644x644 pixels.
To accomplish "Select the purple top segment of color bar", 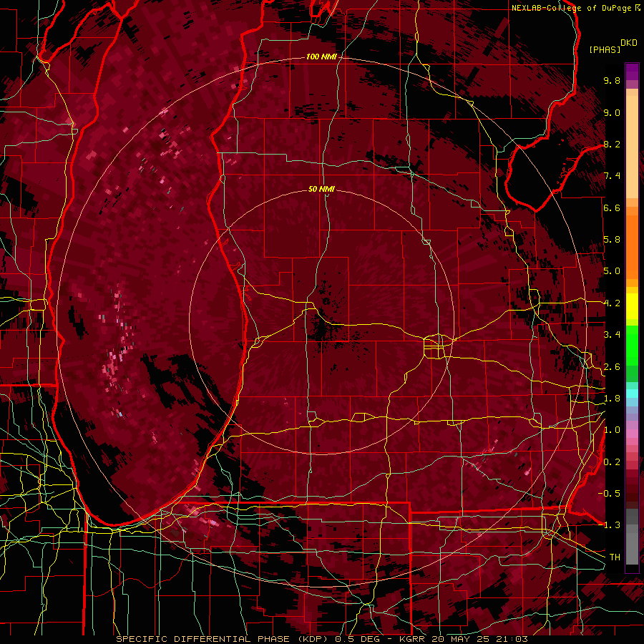I will [632, 72].
